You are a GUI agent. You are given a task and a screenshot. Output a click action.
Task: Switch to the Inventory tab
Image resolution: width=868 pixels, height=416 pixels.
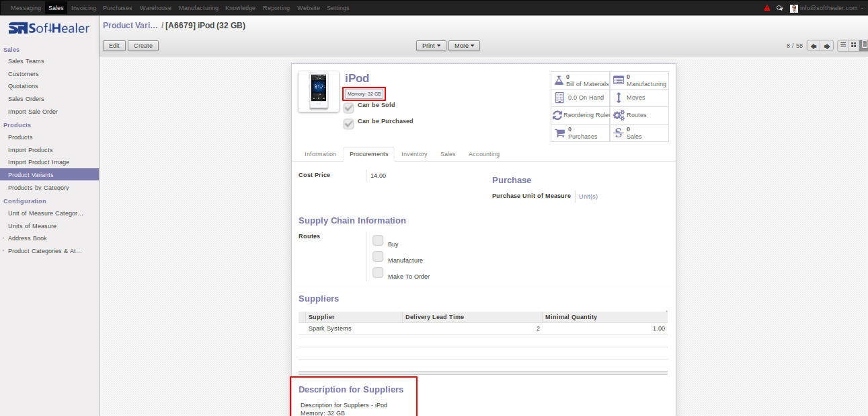[x=414, y=154]
